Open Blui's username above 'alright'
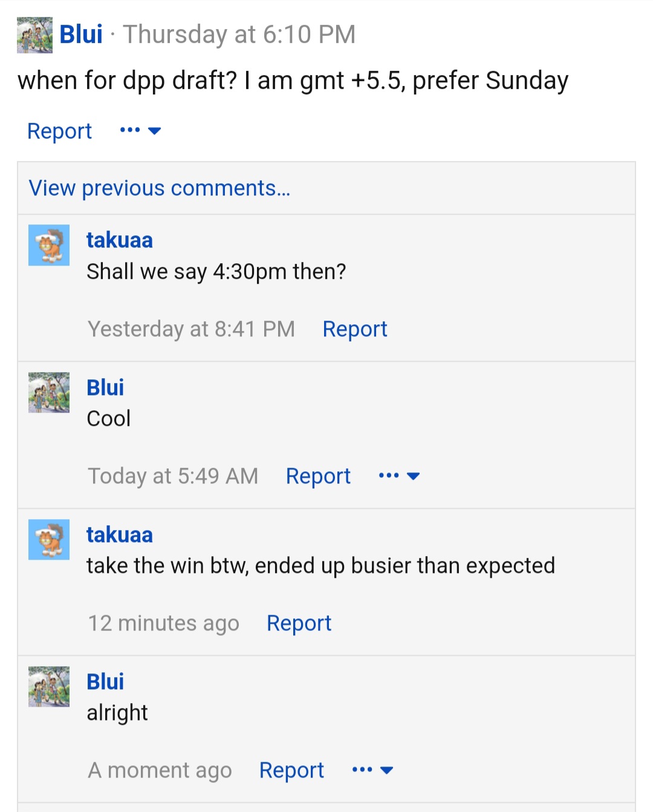Image resolution: width=653 pixels, height=812 pixels. click(x=105, y=682)
